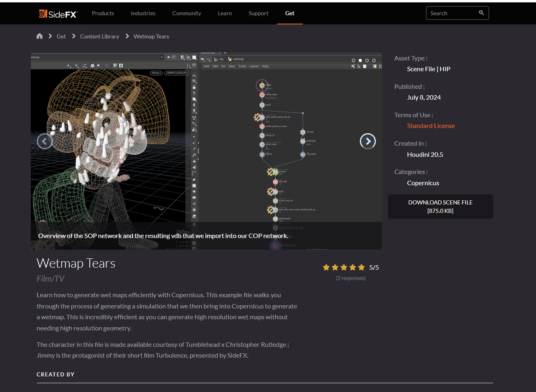
Task: Click the "CREATED BY" heading
Action: (x=56, y=374)
